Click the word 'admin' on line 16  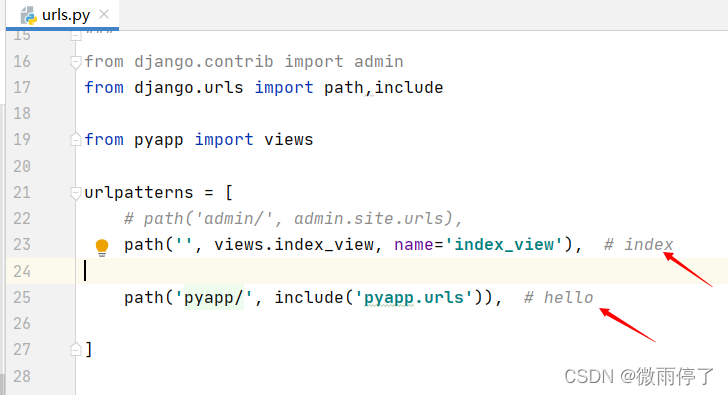click(379, 62)
